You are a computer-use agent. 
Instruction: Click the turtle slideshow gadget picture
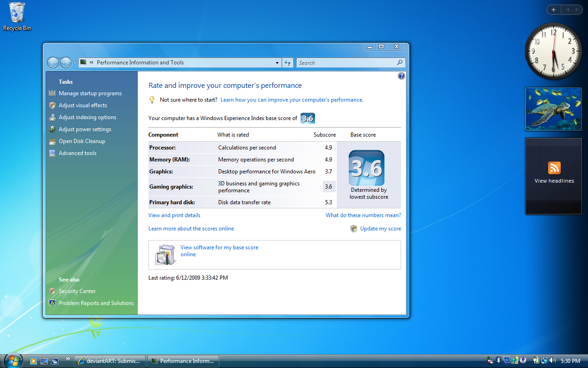[554, 109]
